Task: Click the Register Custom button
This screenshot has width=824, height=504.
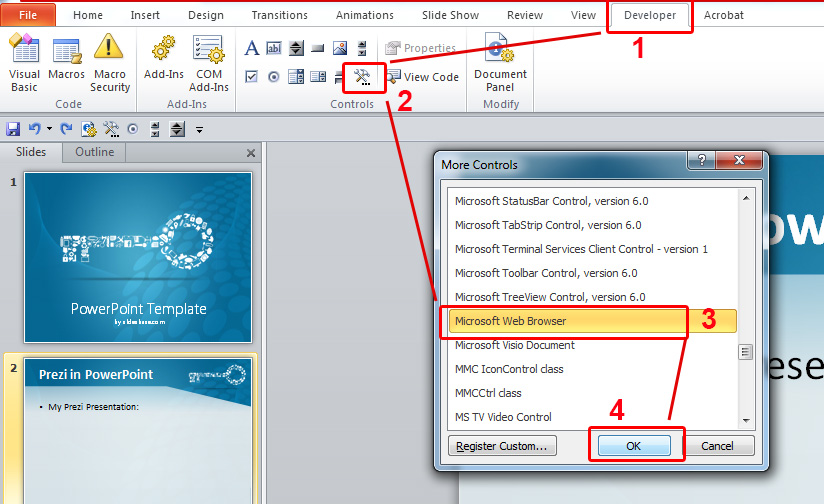Action: click(501, 446)
